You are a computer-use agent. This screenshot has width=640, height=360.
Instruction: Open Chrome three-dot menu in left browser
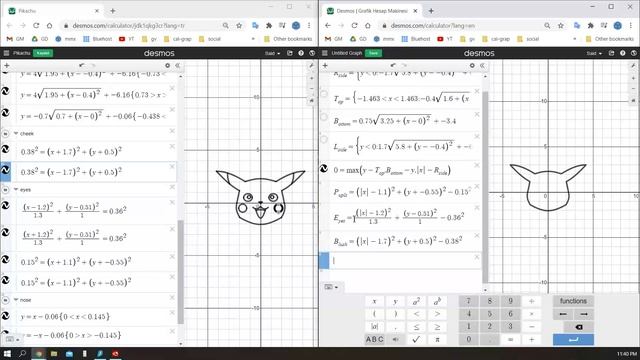pyautogui.click(x=309, y=25)
